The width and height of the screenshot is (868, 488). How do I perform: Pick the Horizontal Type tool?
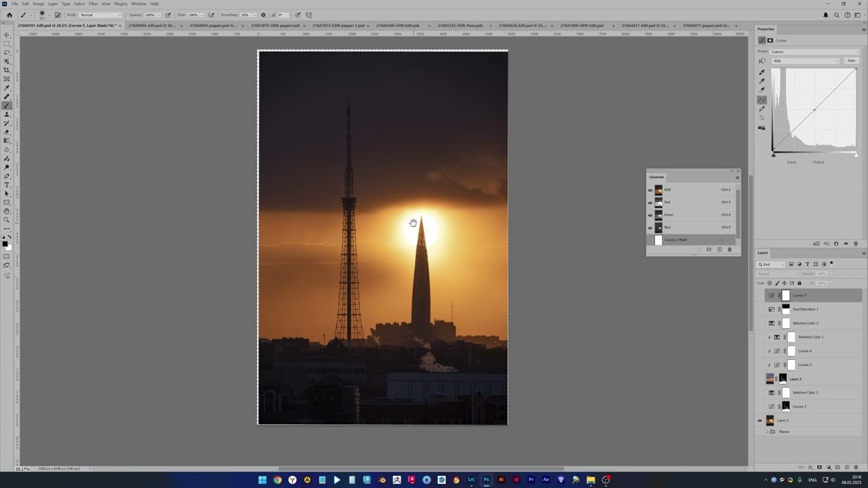coord(7,184)
